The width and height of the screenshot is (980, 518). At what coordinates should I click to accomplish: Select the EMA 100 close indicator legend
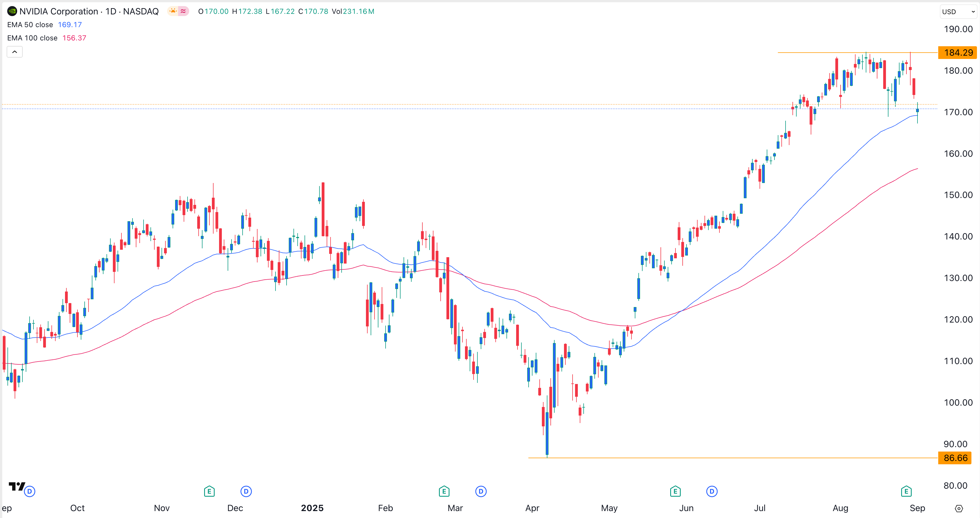(x=32, y=38)
